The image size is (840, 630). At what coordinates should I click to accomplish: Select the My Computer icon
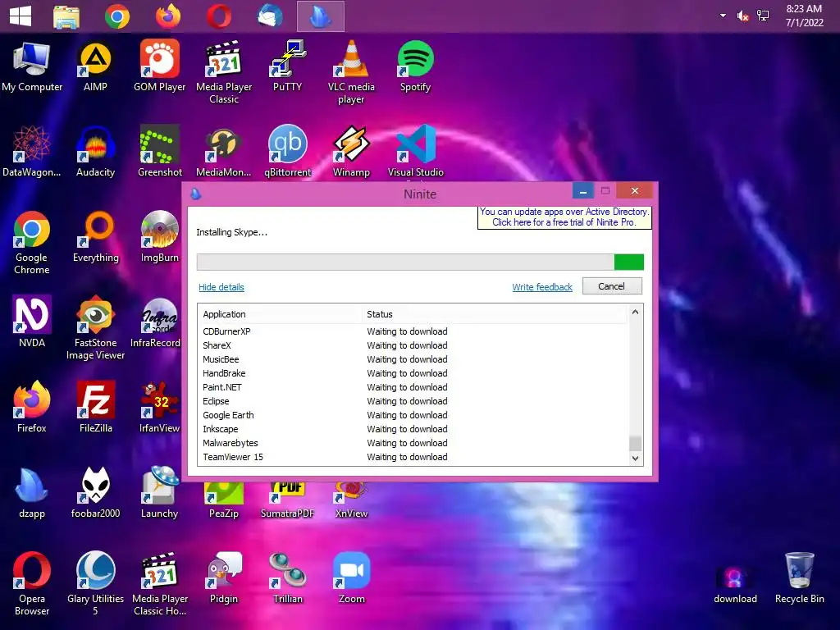[x=32, y=66]
